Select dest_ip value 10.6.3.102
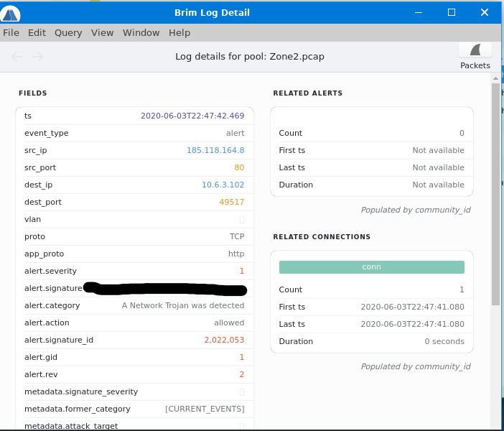Image resolution: width=504 pixels, height=431 pixels. coord(223,185)
